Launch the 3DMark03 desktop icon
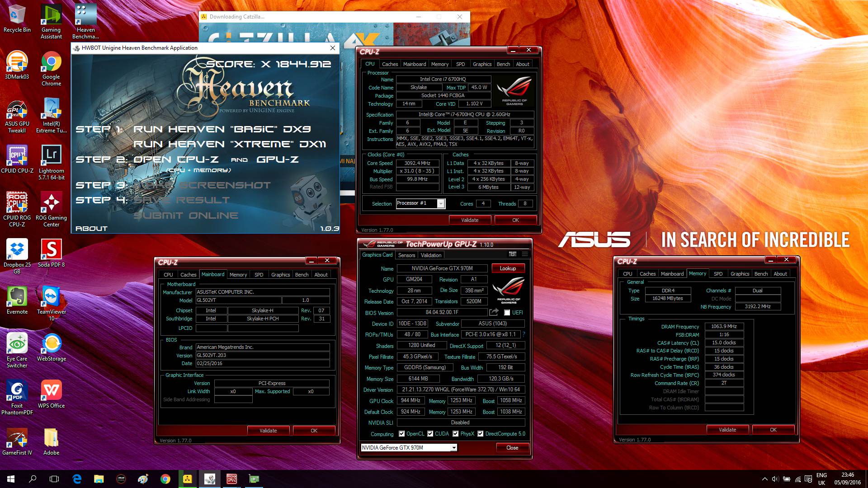The image size is (868, 488). coord(17,66)
